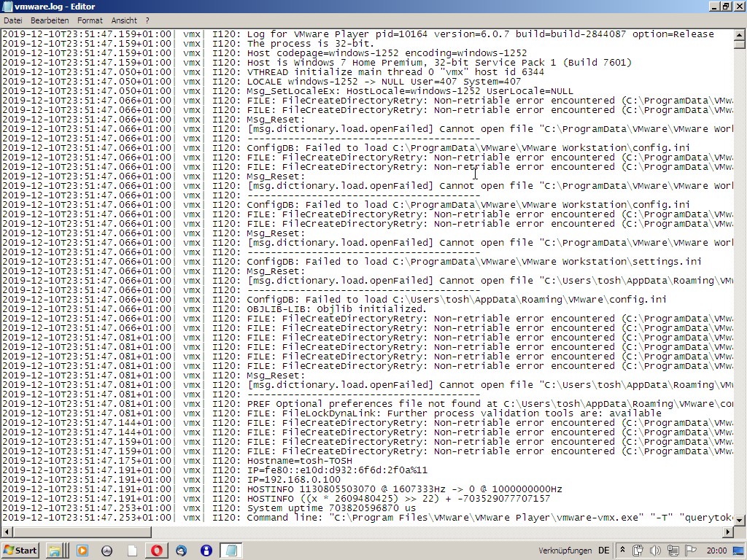747x560 pixels.
Task: Click the Show Desktop tray icon
Action: click(x=738, y=551)
